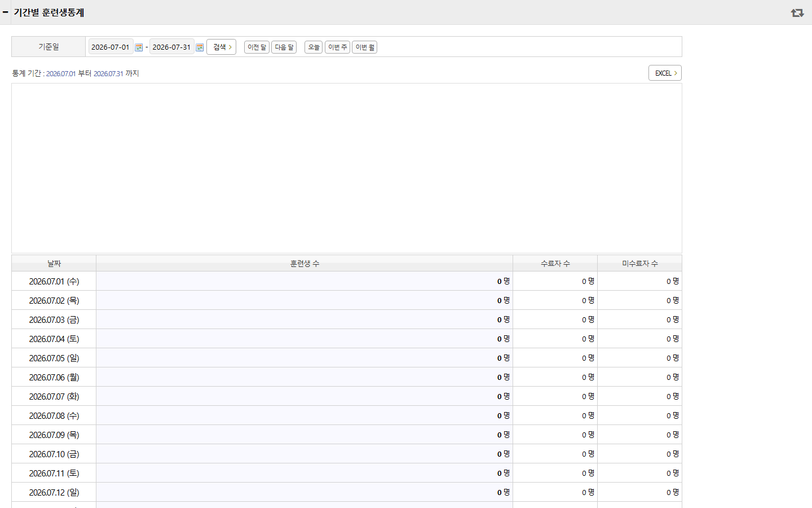This screenshot has width=812, height=508.
Task: Open the start date calendar icon
Action: click(139, 47)
